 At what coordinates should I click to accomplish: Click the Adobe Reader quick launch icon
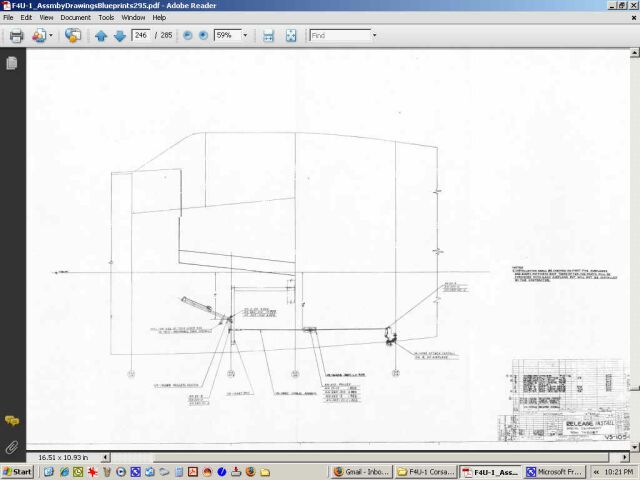coord(193,472)
